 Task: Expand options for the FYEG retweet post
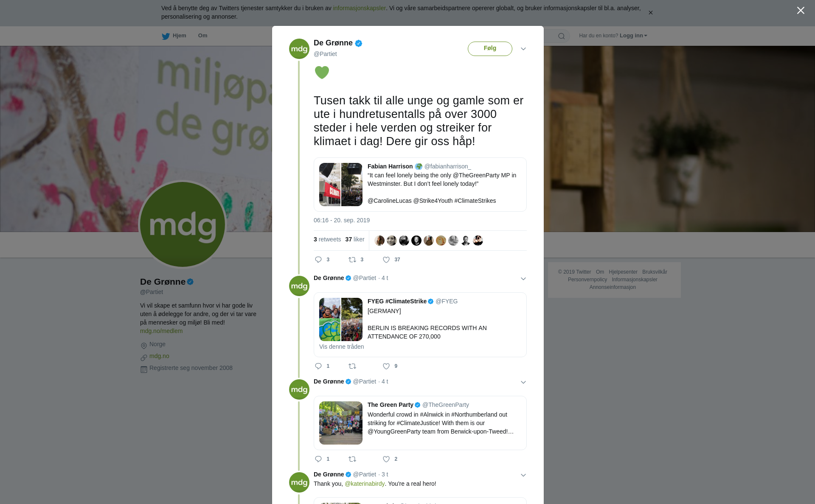coord(523,279)
